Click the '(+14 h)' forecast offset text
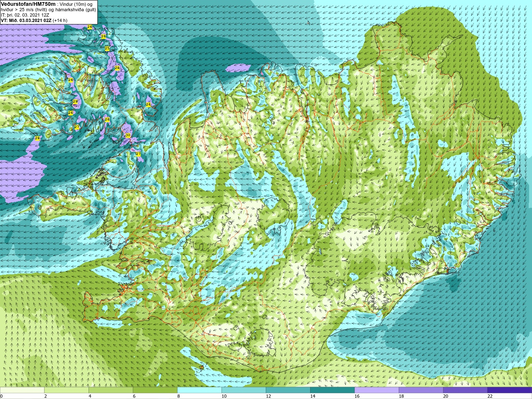The width and height of the screenshot is (532, 399). pos(60,20)
